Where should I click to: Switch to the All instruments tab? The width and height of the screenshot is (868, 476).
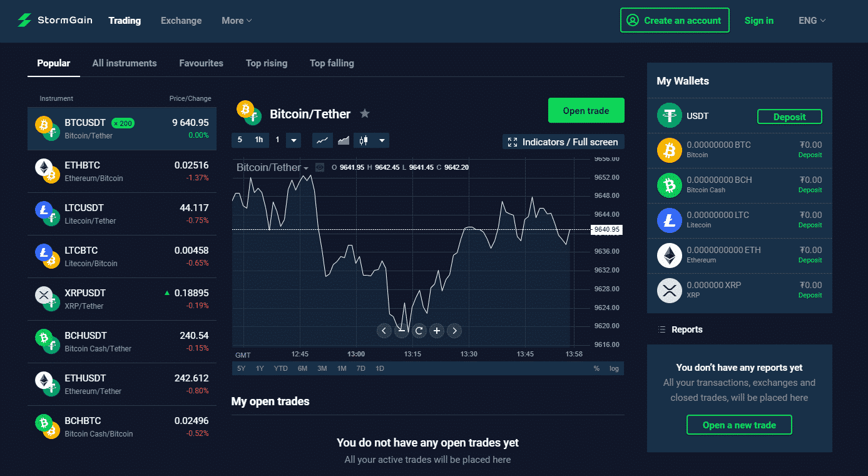tap(125, 63)
